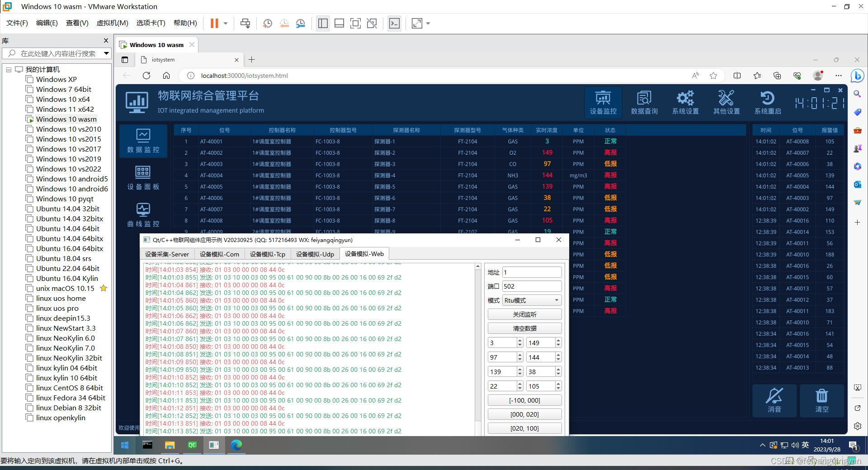This screenshot has height=470, width=868.
Task: Increment the value 149 spinner
Action: tap(557, 340)
